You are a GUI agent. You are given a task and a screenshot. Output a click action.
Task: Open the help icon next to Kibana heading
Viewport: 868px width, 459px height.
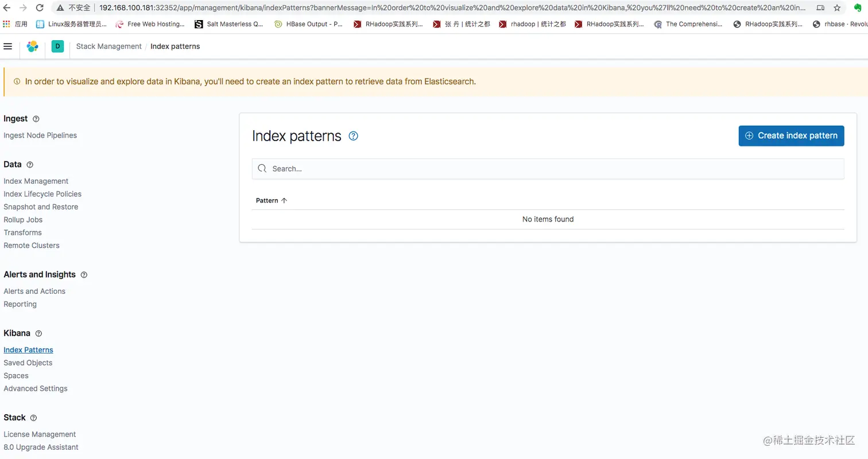[x=38, y=333]
